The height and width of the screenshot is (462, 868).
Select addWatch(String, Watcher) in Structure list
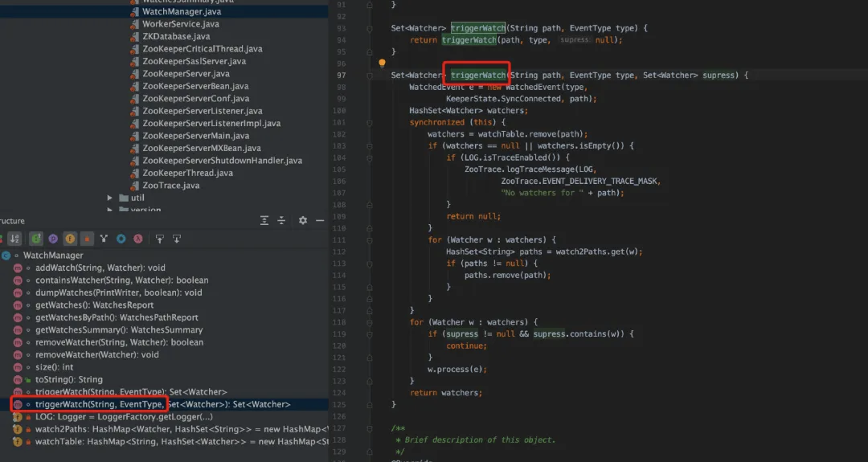coord(100,268)
